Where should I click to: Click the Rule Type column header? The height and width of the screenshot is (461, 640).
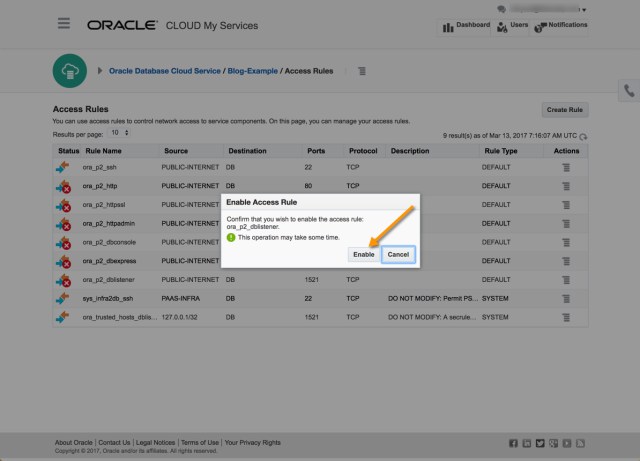coord(500,151)
